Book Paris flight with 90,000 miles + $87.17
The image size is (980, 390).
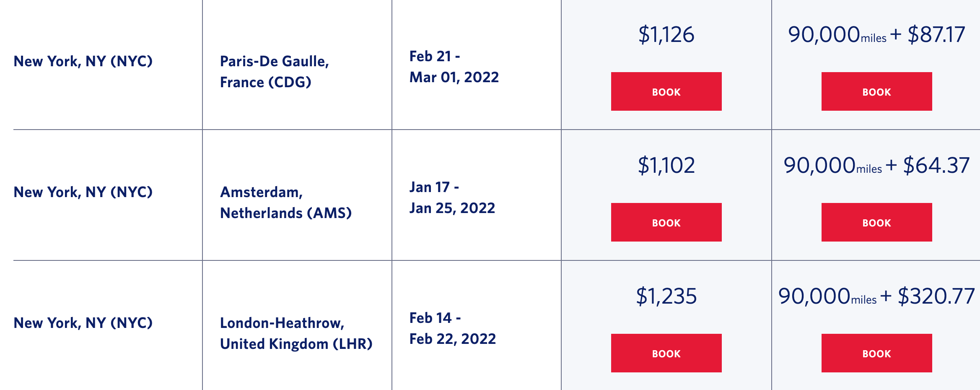[876, 91]
